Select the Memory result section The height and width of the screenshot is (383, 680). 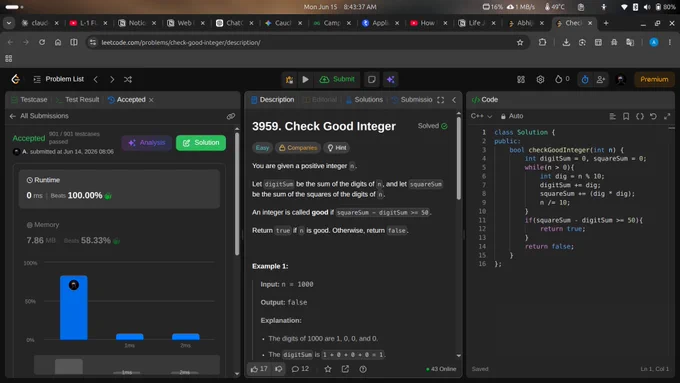(119, 233)
